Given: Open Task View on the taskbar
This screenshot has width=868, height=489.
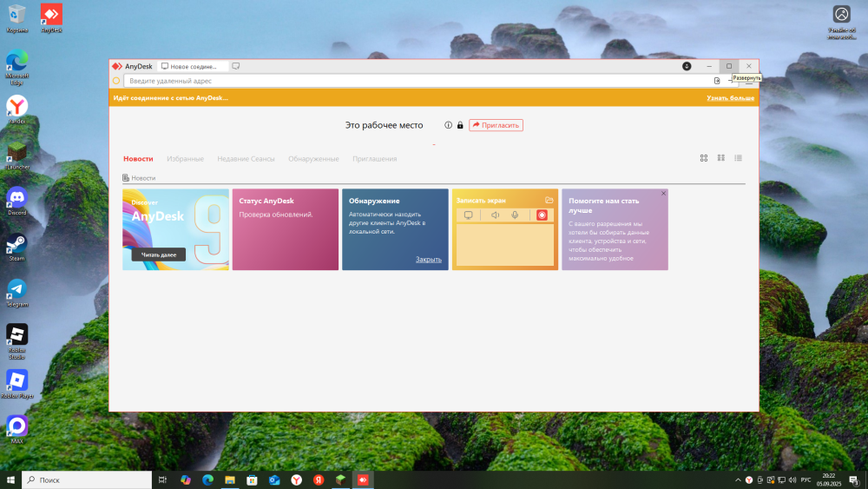Looking at the screenshot, I should pos(162,479).
